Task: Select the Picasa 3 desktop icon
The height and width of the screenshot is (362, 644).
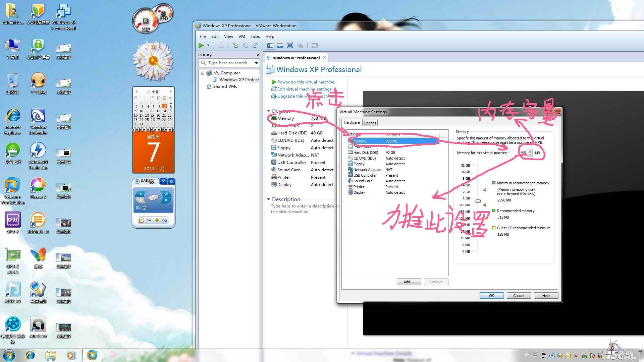Action: click(x=38, y=188)
